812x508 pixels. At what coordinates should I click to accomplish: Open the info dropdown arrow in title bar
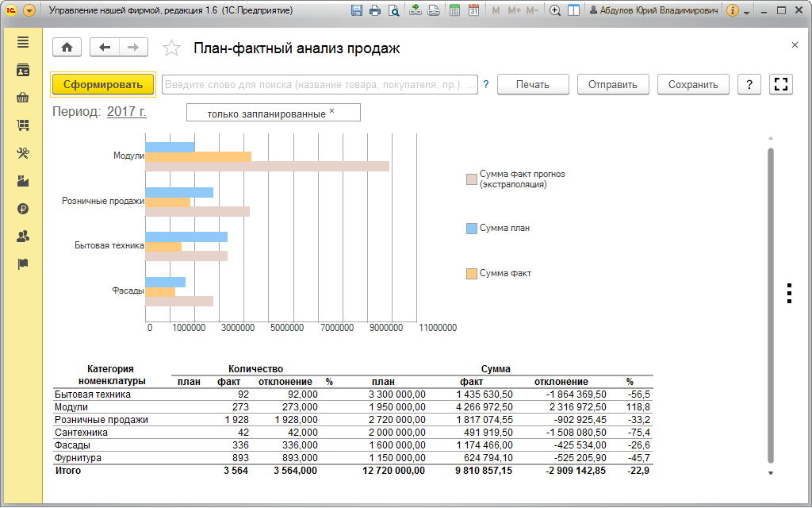point(747,11)
